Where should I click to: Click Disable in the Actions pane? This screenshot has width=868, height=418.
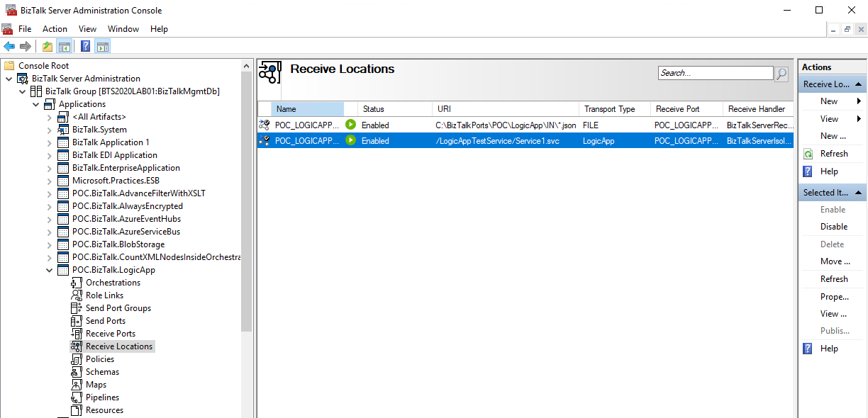point(834,227)
